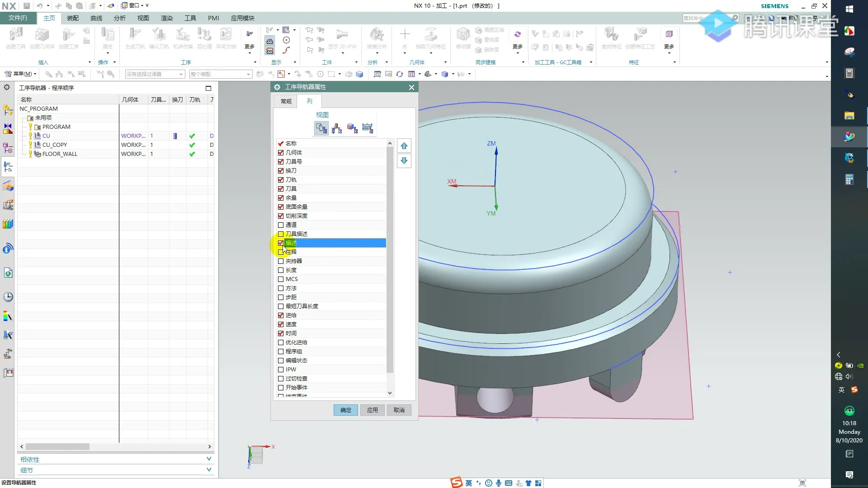Select the Program Order View icon in dialog
Screen dimensions: 868x488
tap(321, 128)
